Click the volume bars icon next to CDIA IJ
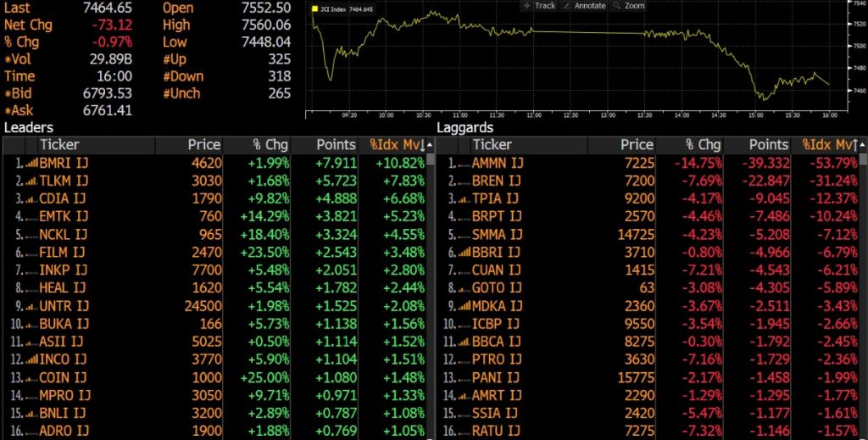This screenshot has height=440, width=868. pyautogui.click(x=32, y=198)
